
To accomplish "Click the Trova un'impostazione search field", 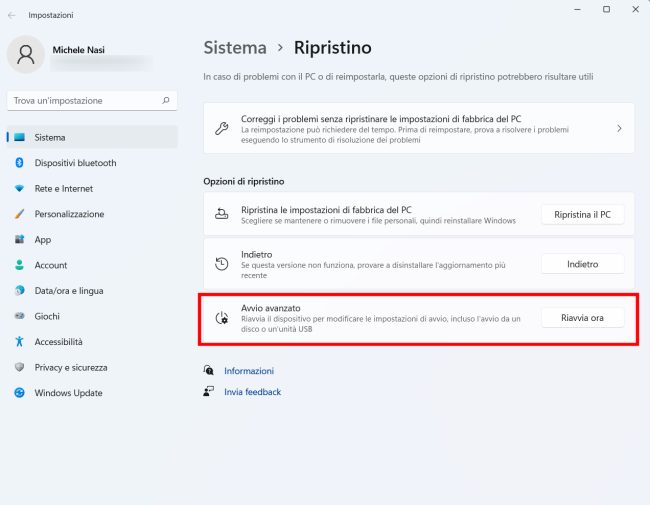I will click(92, 100).
